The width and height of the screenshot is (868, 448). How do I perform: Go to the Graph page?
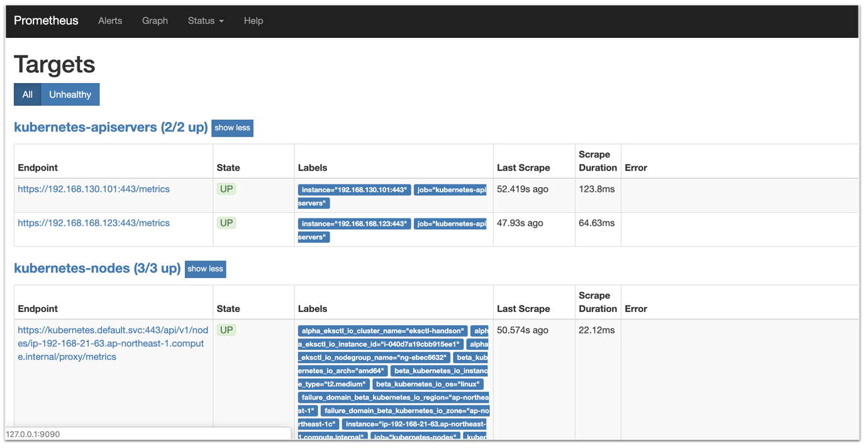[155, 21]
